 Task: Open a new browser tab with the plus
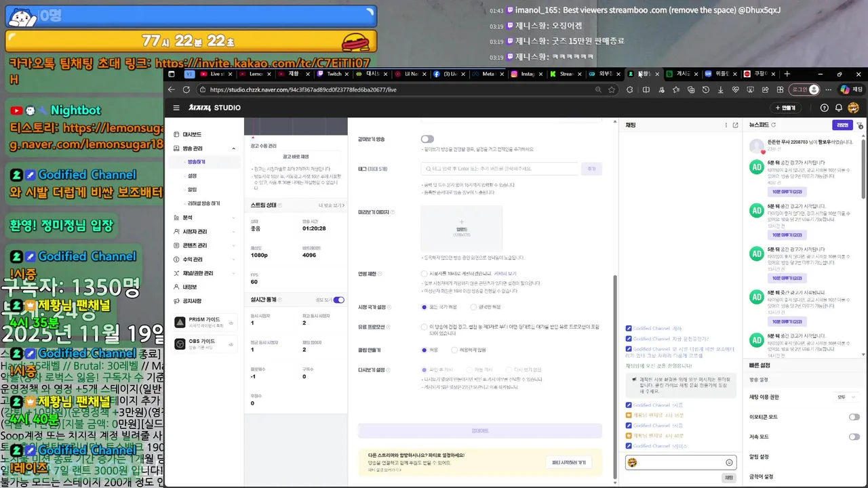(x=787, y=74)
